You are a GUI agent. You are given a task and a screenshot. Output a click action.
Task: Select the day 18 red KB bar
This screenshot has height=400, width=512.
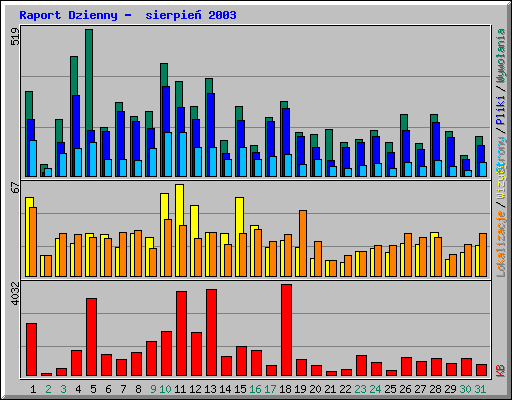tap(286, 330)
